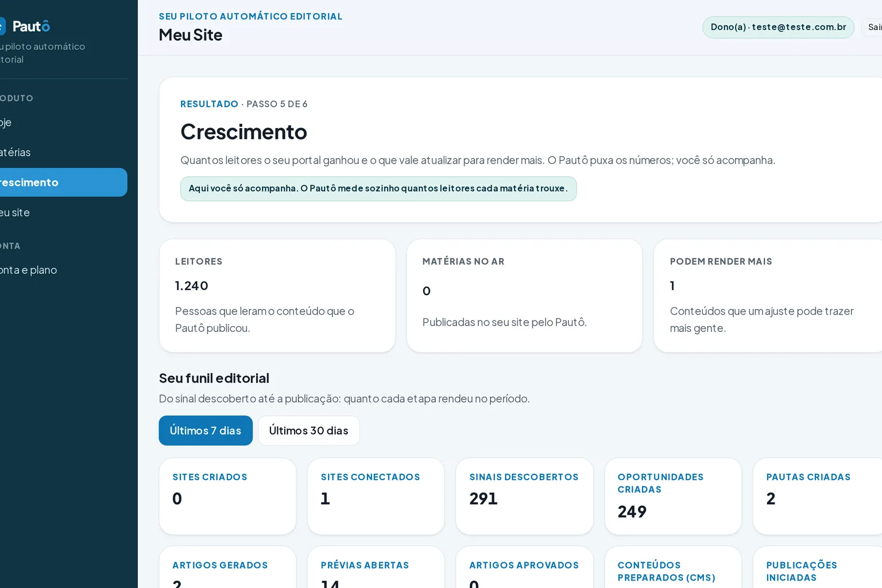Click the Oportunidades criadas 249 card
Image resolution: width=882 pixels, height=588 pixels.
tap(673, 496)
